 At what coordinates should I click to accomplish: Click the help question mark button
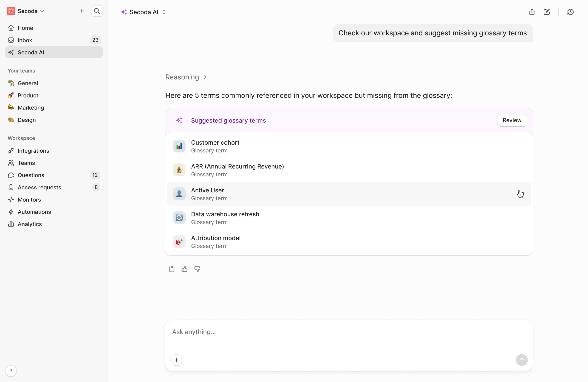pyautogui.click(x=11, y=371)
